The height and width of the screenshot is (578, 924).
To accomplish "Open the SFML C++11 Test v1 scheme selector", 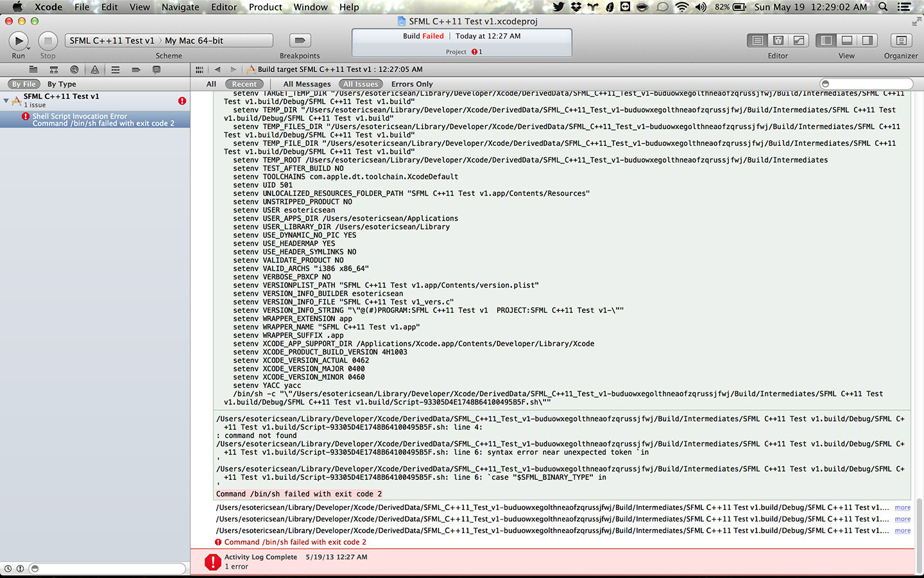I will pyautogui.click(x=112, y=40).
